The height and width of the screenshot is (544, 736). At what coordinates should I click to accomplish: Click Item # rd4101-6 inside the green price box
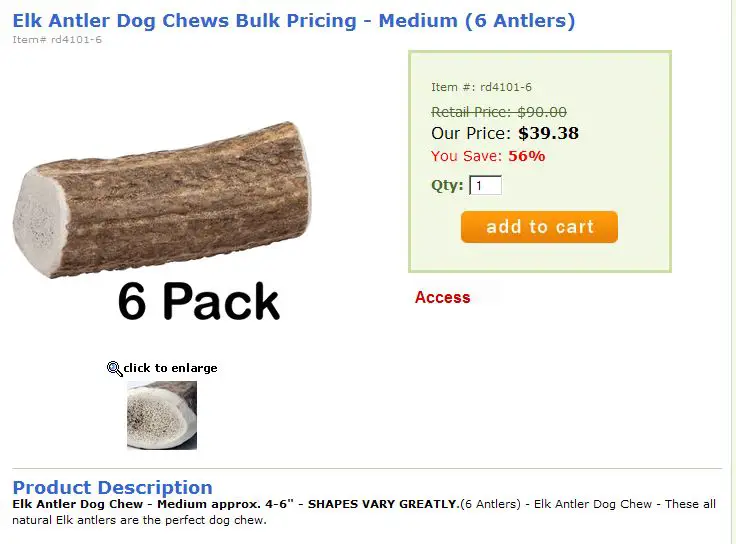(481, 87)
